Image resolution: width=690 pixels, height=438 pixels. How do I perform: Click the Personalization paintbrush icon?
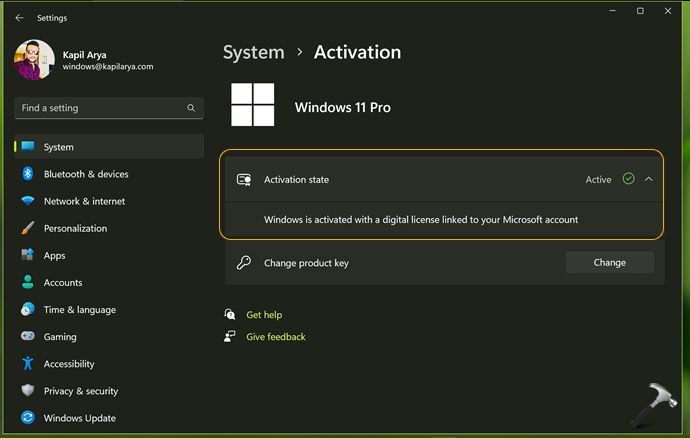click(x=28, y=228)
